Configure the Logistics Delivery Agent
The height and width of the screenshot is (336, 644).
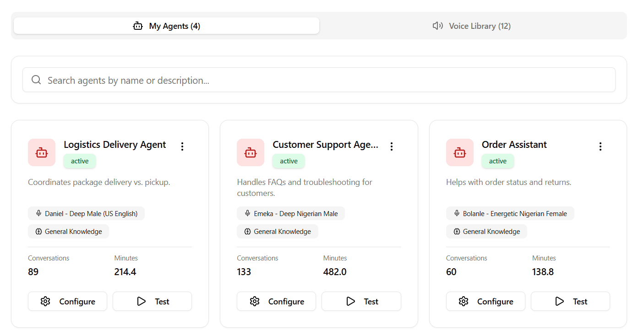click(x=67, y=301)
